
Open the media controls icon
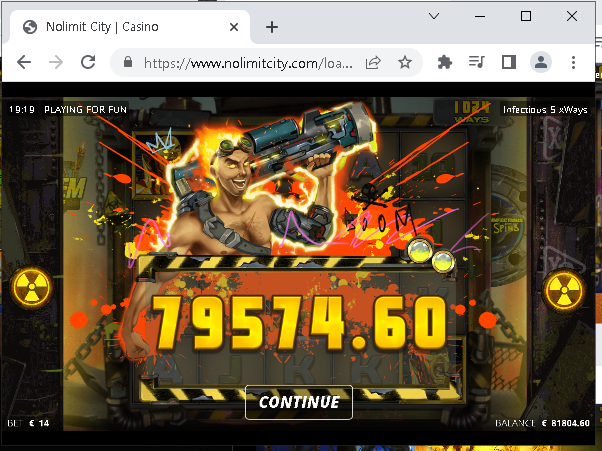tap(476, 62)
